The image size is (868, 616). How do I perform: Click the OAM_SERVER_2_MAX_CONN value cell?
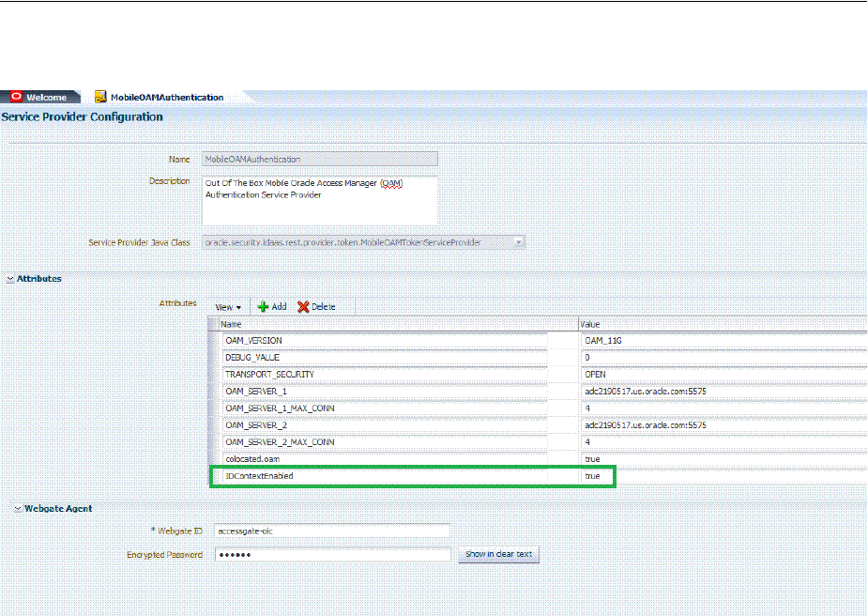click(x=724, y=442)
